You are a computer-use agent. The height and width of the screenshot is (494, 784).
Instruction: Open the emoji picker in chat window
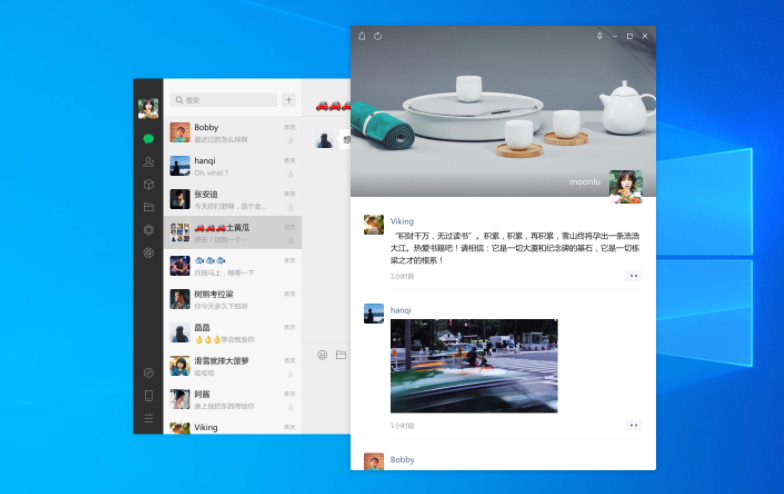[322, 355]
